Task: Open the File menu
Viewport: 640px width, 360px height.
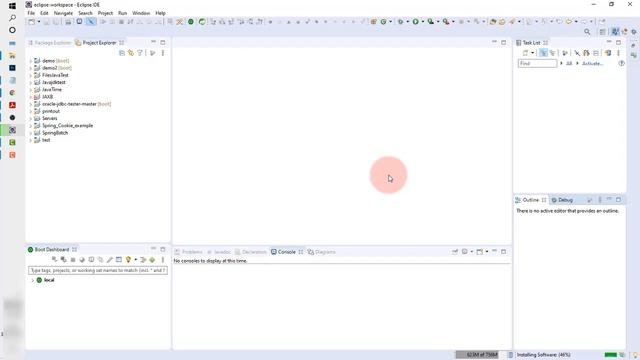Action: 31,13
